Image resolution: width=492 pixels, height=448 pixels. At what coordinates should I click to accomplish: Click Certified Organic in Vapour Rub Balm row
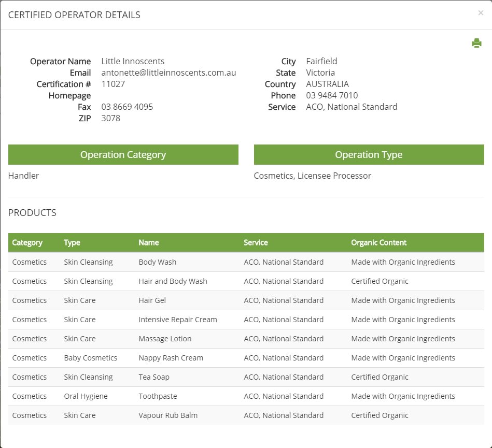tap(379, 415)
